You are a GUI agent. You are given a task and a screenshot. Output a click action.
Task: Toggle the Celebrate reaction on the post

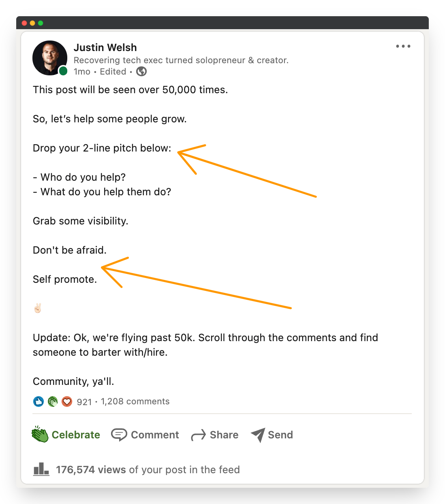pos(76,434)
